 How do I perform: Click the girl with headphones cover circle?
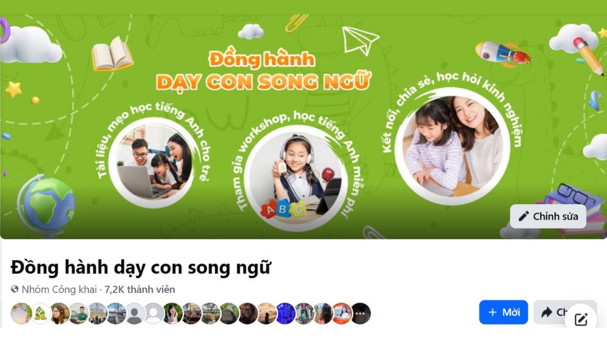296,178
